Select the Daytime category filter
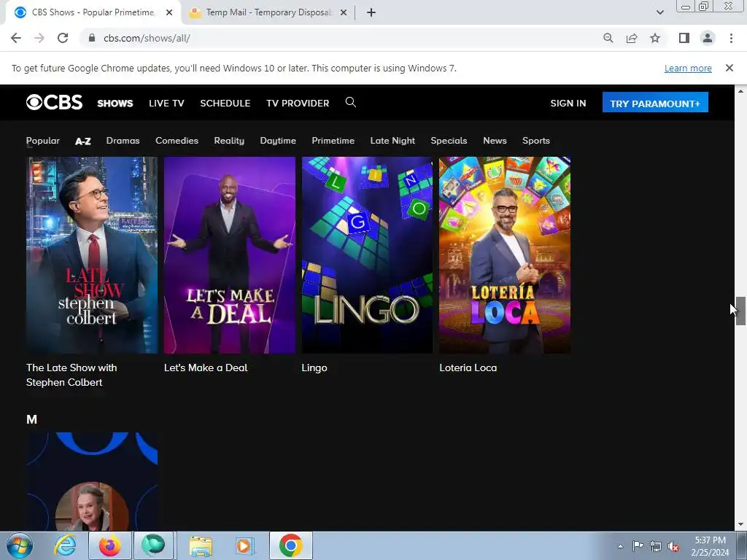Screen dimensions: 747x560 tap(278, 141)
